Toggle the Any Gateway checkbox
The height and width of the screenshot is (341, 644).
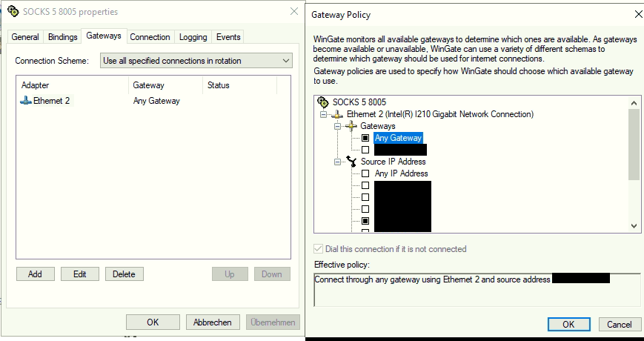365,138
